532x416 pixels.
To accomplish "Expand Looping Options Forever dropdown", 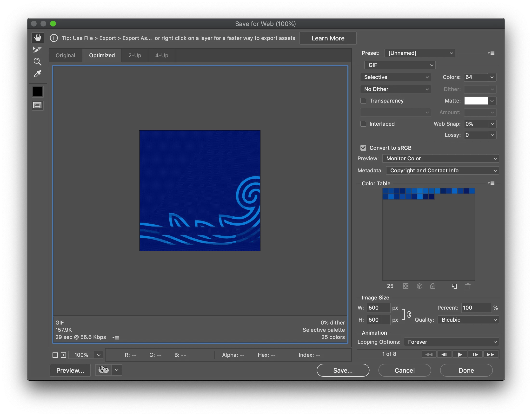I will pyautogui.click(x=451, y=342).
